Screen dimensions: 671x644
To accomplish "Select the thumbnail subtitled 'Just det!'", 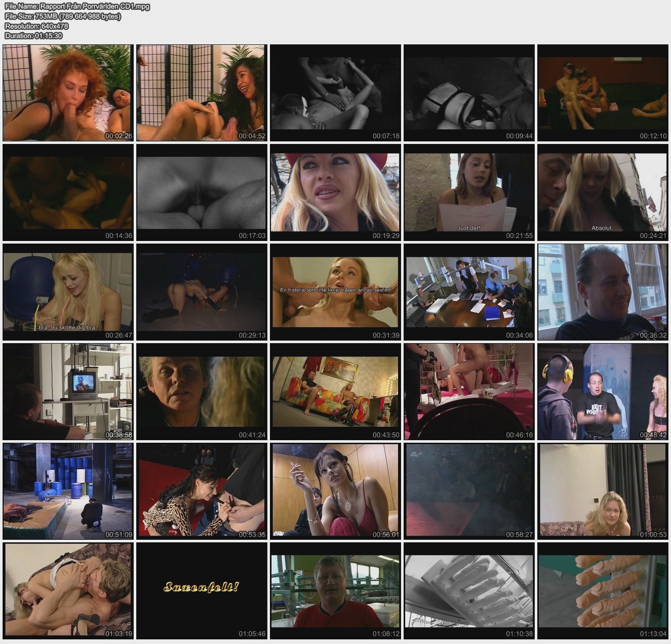I will (469, 192).
